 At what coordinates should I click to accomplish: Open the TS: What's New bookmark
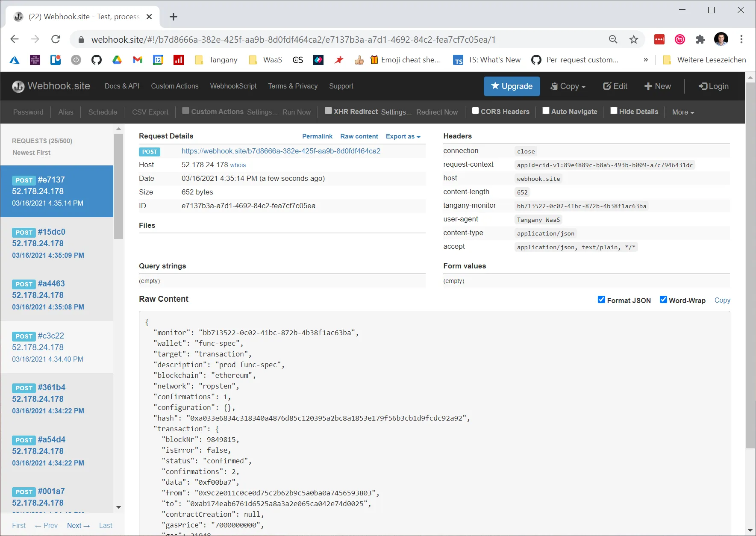click(487, 60)
